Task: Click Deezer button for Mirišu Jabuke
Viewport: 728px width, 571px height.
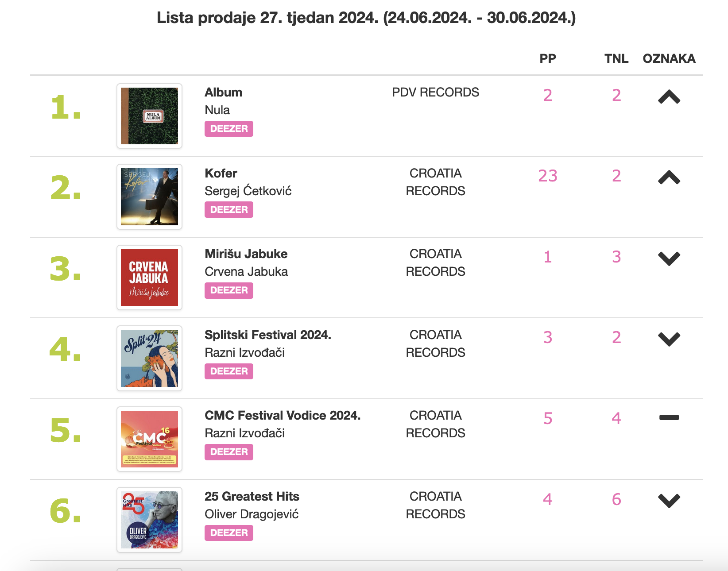Action: click(x=228, y=290)
